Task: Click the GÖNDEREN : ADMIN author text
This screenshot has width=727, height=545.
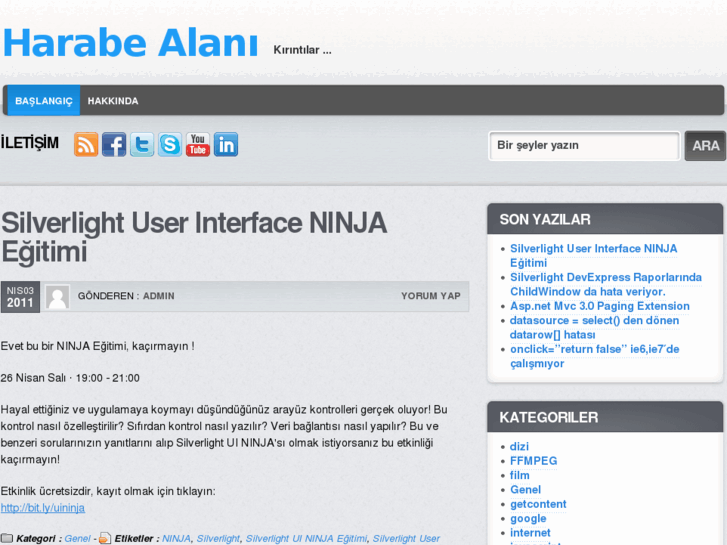Action: point(126,296)
